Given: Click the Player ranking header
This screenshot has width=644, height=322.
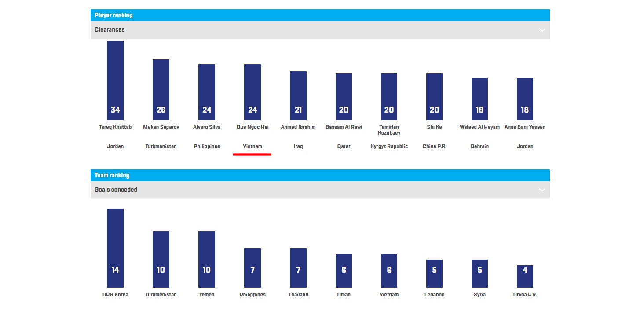Looking at the screenshot, I should (x=320, y=15).
